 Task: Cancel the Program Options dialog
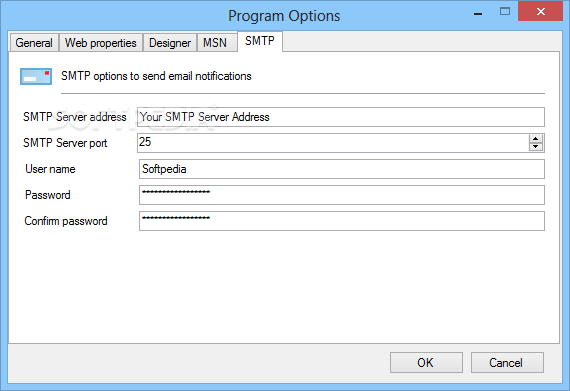coord(507,362)
